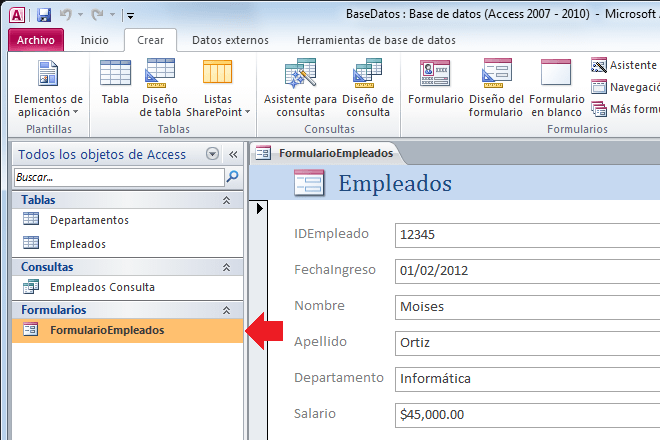
Task: Select the Crear ribbon tab
Action: pyautogui.click(x=150, y=40)
